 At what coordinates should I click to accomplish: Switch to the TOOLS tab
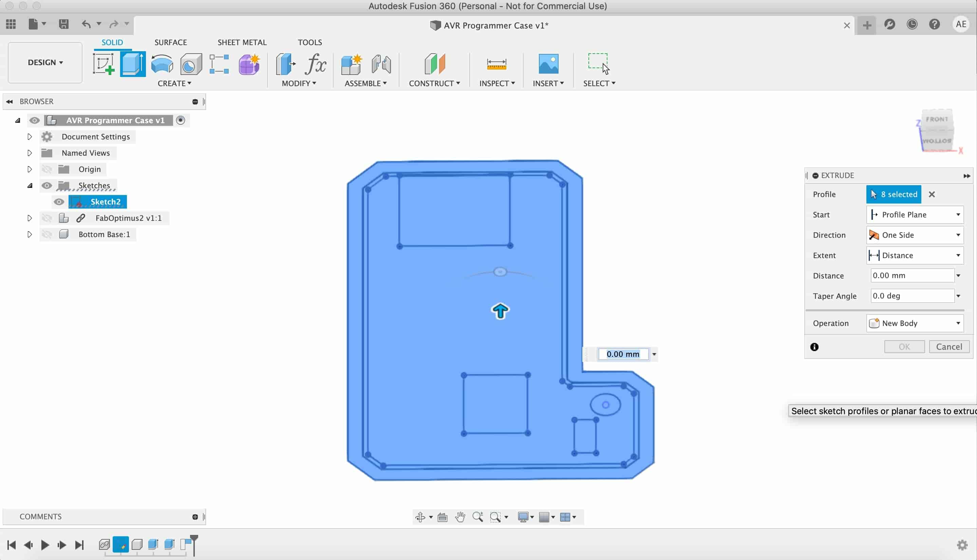click(310, 42)
